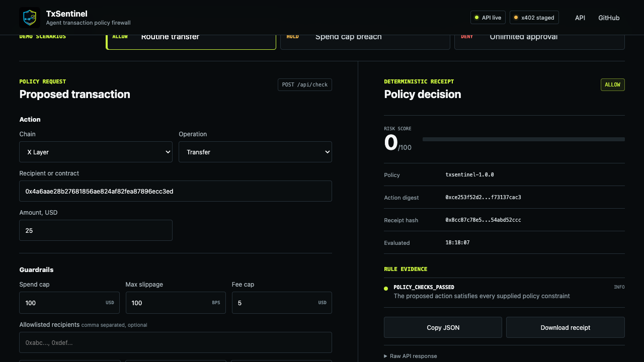Click the Copy JSON button
Viewport: 644px width, 362px height.
click(x=443, y=327)
